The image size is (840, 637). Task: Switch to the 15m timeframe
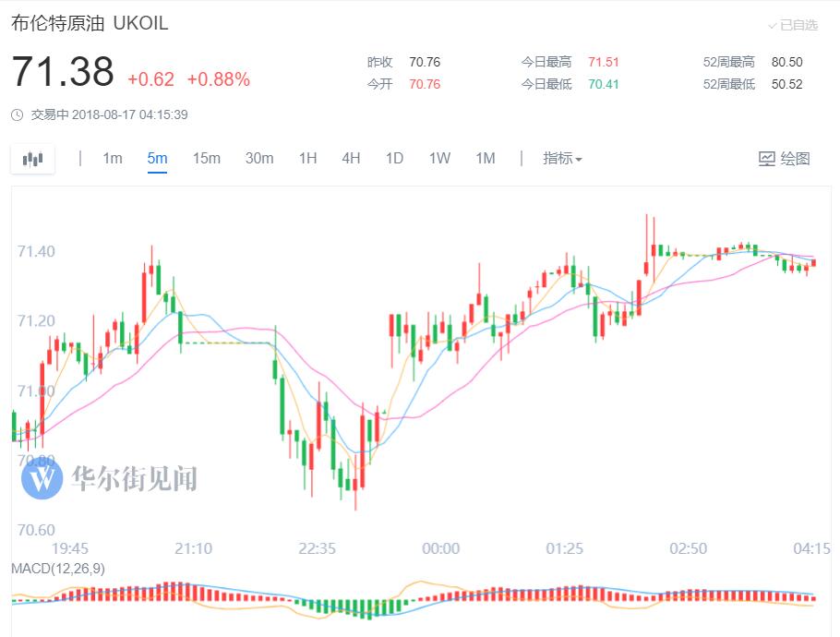[x=206, y=159]
